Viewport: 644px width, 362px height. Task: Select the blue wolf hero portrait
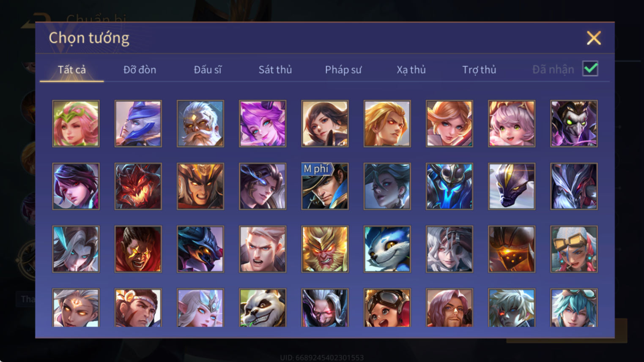click(x=387, y=249)
